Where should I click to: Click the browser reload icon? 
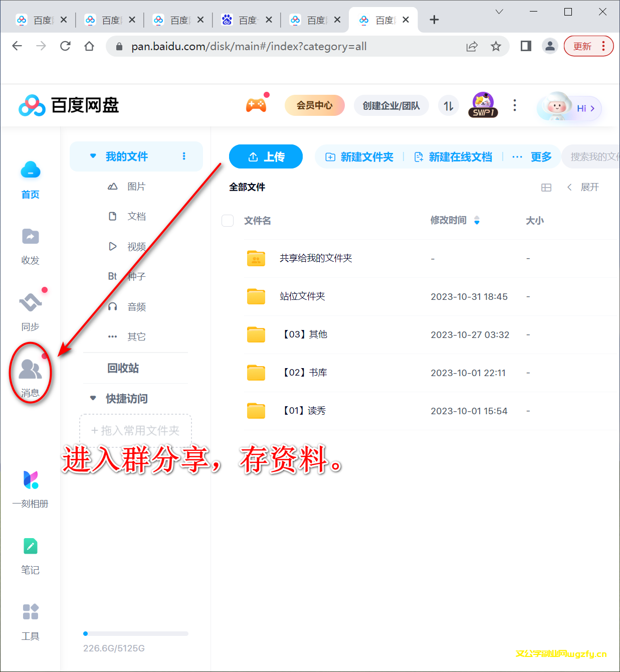click(65, 46)
